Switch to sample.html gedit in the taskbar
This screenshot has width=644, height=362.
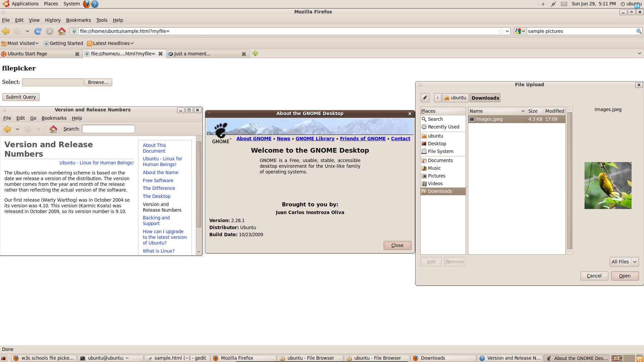pyautogui.click(x=177, y=358)
